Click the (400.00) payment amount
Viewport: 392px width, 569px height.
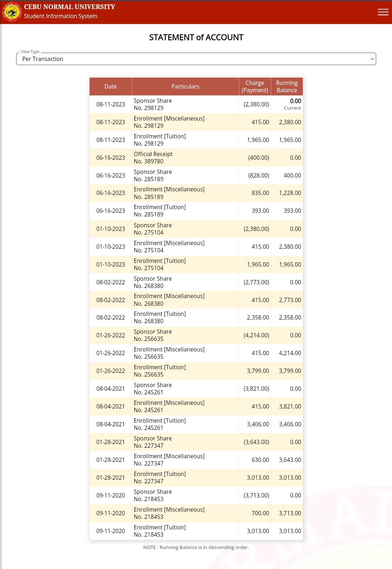click(x=258, y=158)
